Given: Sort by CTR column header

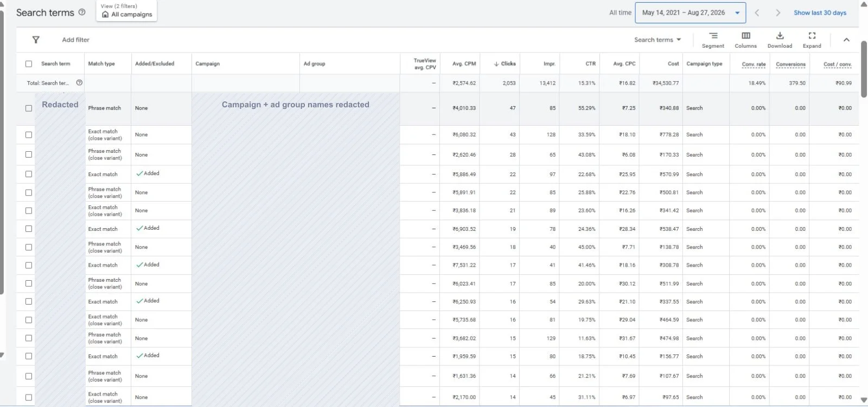Looking at the screenshot, I should pyautogui.click(x=590, y=64).
